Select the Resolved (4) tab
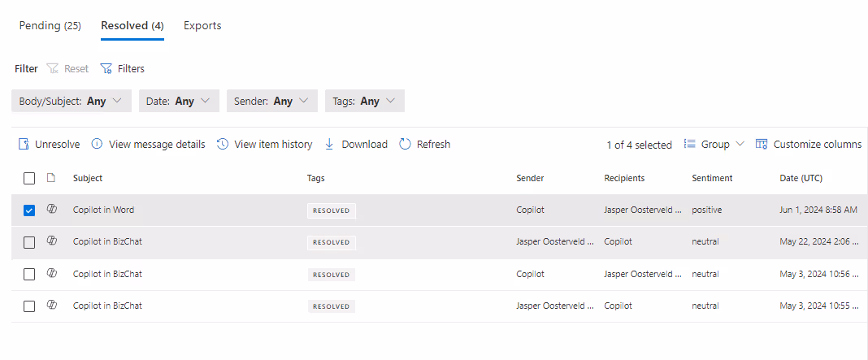This screenshot has width=868, height=360. tap(132, 25)
